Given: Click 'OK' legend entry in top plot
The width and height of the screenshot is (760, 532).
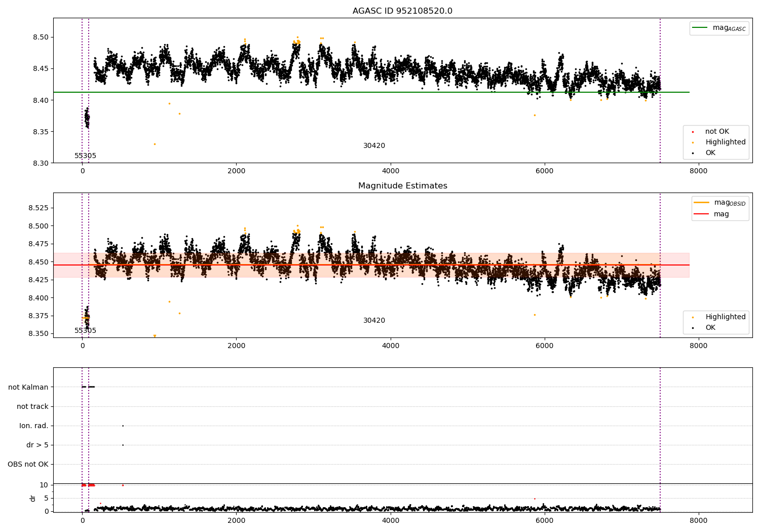Looking at the screenshot, I should tap(710, 153).
